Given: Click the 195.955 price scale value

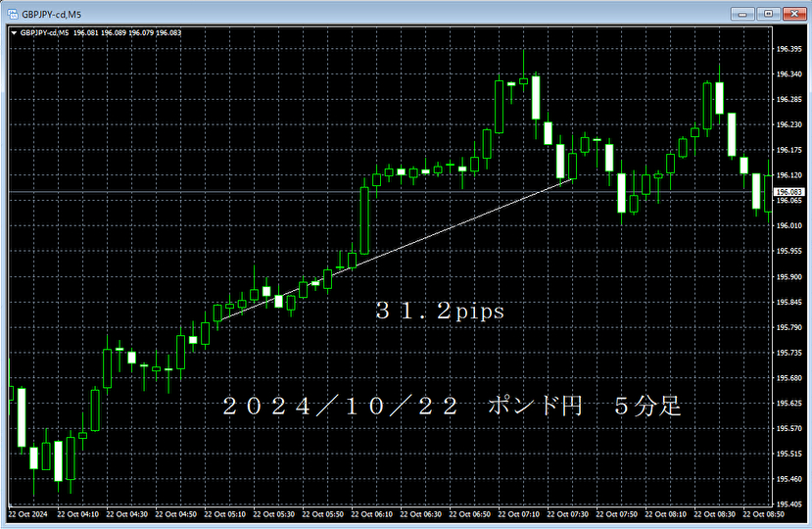Looking at the screenshot, I should (788, 252).
